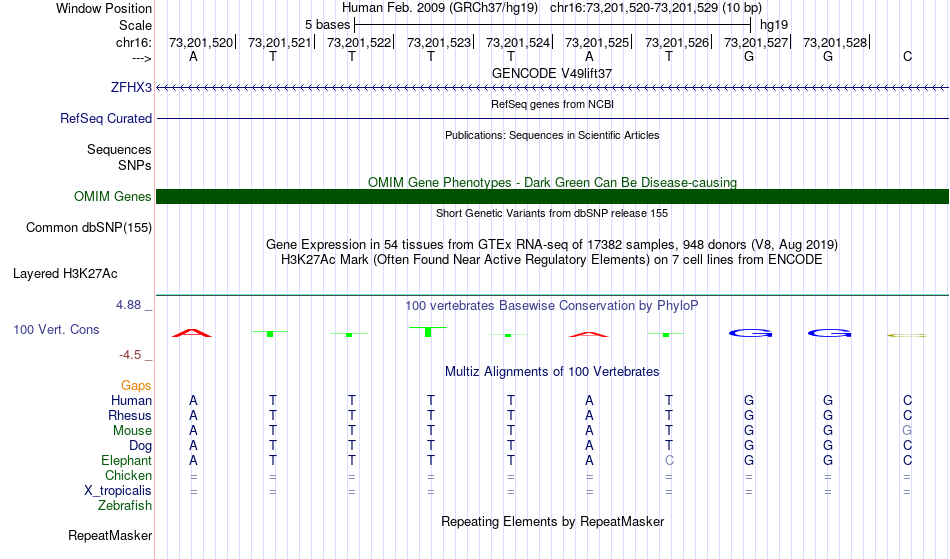Click Multiz Alignments of 100 Vertebrates title
The height and width of the screenshot is (559, 950).
click(552, 371)
